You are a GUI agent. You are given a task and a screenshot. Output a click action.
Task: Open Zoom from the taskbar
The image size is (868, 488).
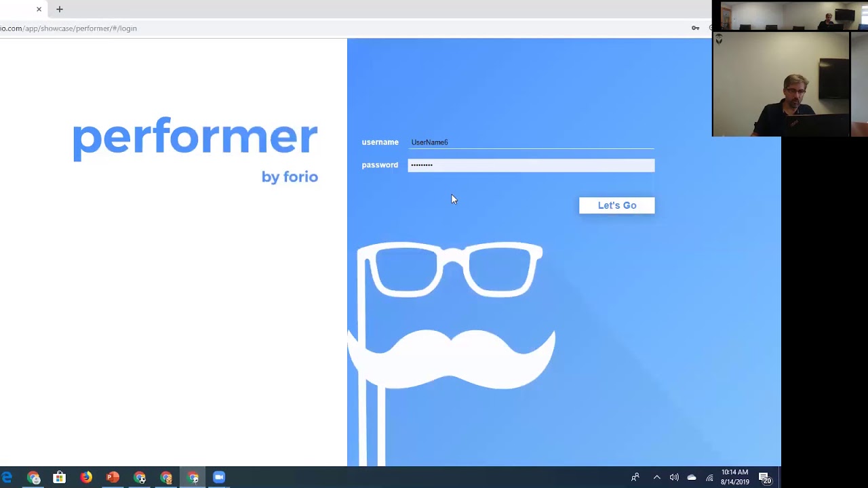click(219, 477)
